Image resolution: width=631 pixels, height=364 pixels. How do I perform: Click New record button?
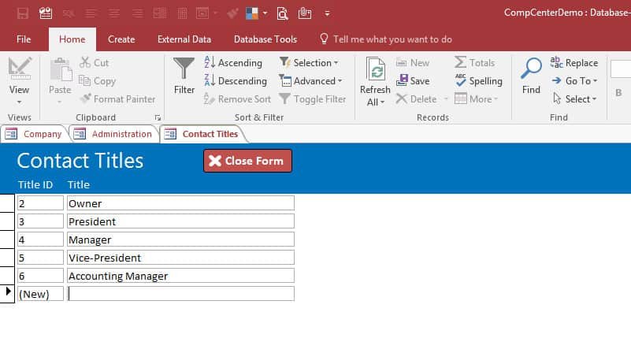(x=413, y=63)
